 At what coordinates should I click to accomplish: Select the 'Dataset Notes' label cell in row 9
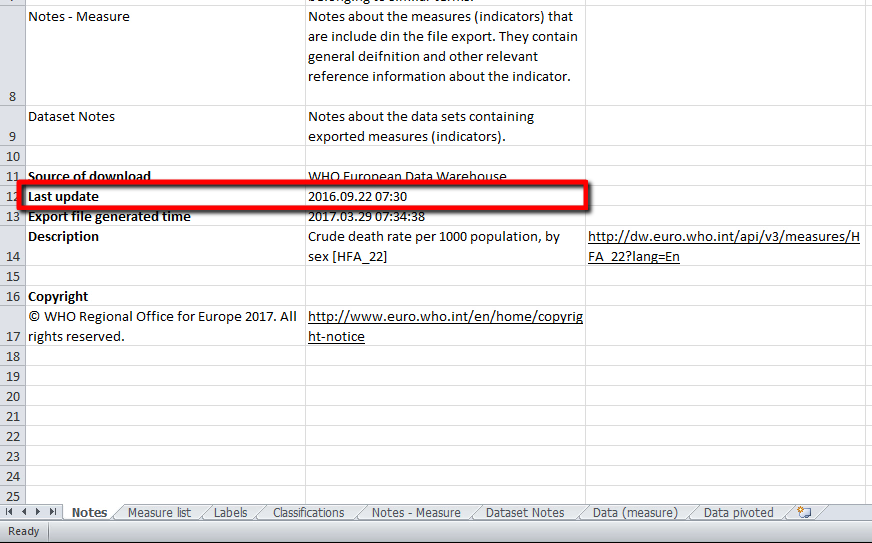click(x=166, y=126)
